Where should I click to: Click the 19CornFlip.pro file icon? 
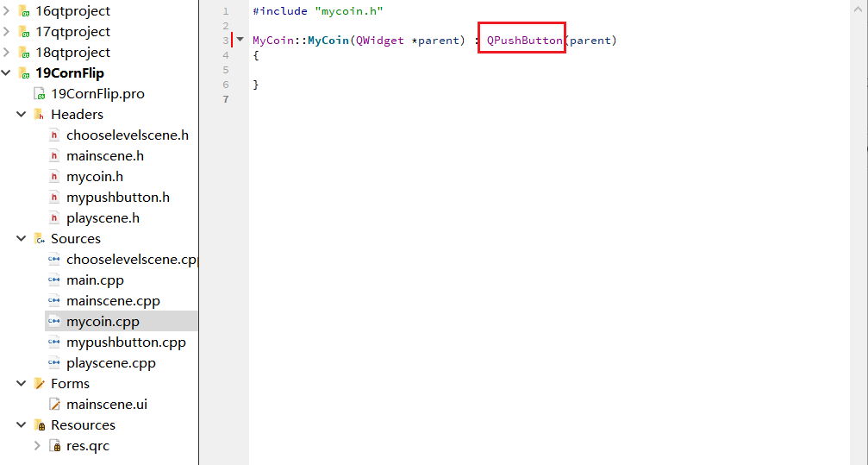pyautogui.click(x=40, y=94)
